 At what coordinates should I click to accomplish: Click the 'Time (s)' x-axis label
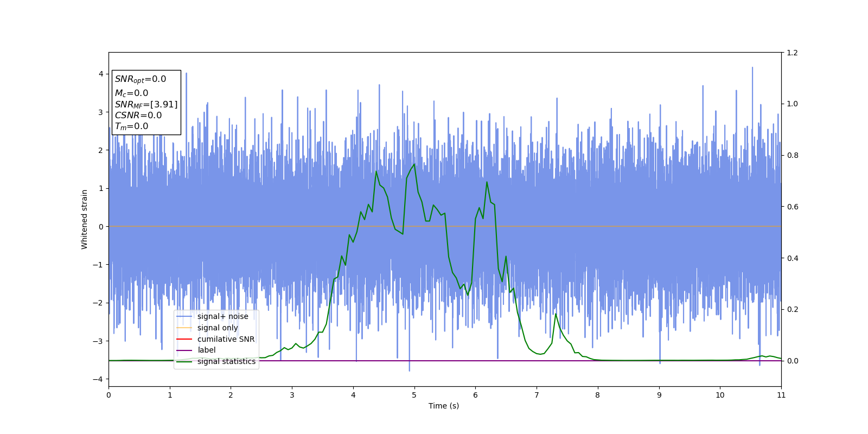(444, 406)
